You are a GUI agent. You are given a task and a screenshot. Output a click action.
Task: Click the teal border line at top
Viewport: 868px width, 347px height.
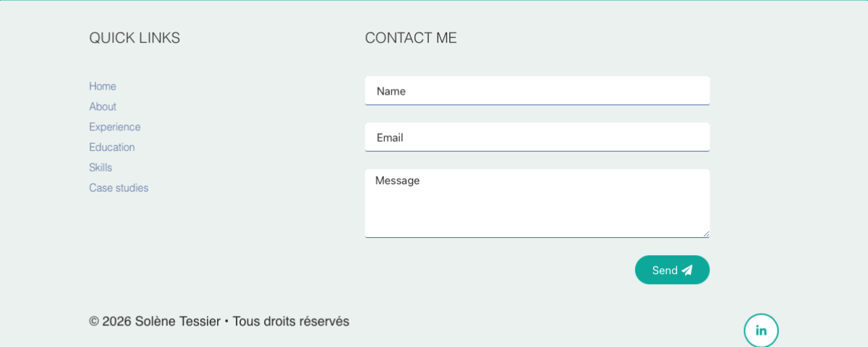(x=434, y=1)
